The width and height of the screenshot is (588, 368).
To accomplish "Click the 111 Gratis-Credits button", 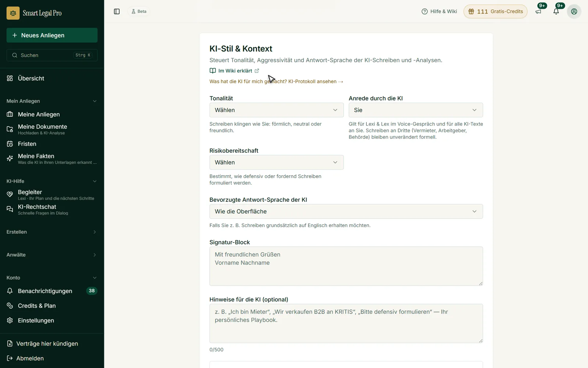I will pyautogui.click(x=495, y=11).
